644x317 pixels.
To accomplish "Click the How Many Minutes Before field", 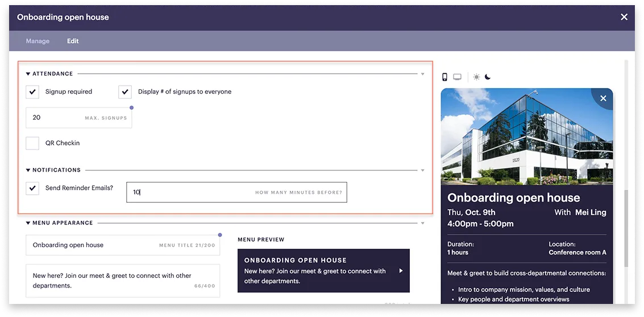I will point(236,192).
